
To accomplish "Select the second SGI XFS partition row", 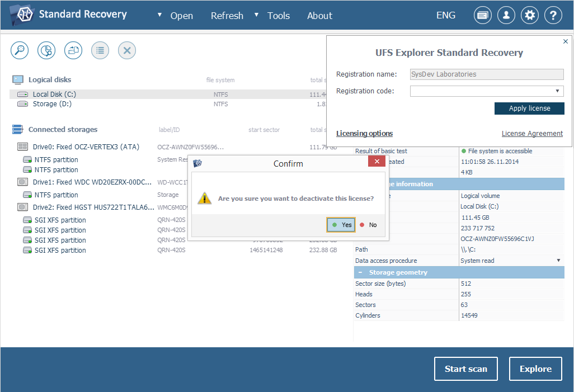I will click(60, 230).
